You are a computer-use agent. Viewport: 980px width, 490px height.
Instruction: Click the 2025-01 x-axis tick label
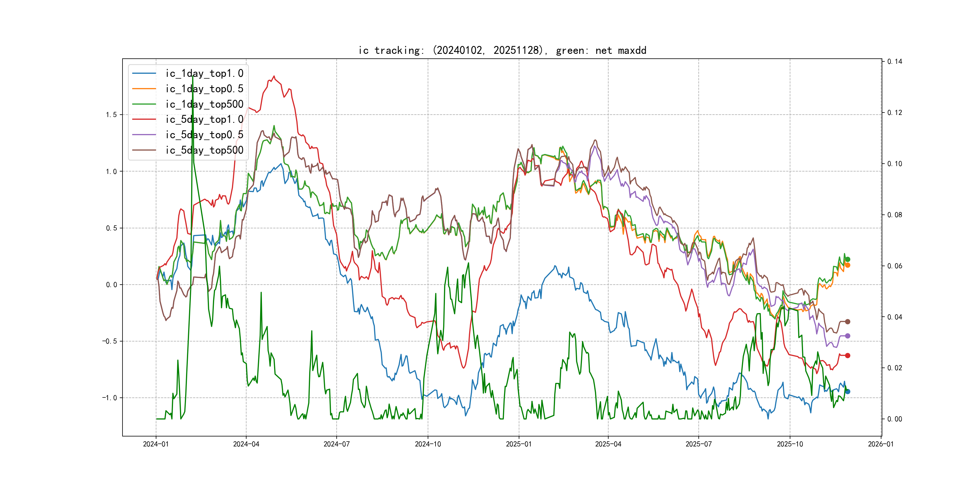(x=518, y=444)
